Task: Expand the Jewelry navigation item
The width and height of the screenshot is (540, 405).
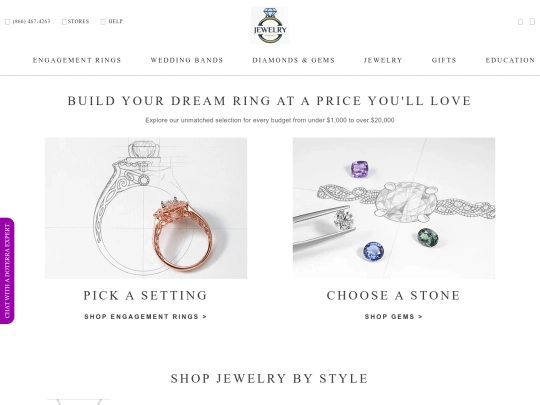Action: coord(383,60)
